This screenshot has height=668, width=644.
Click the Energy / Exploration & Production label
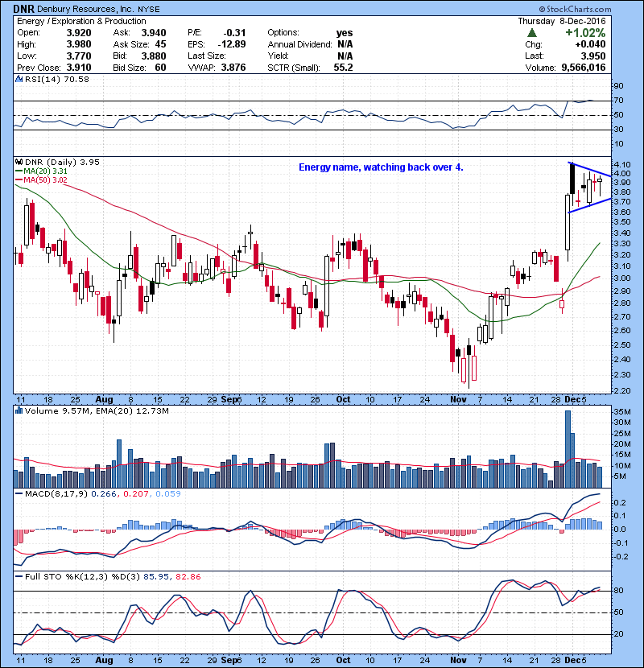(81, 21)
